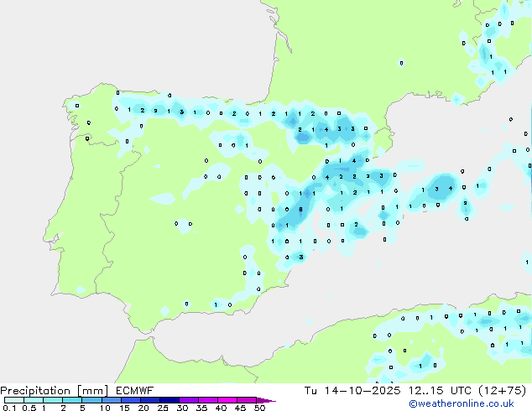
Task: Pick the 30 to 35 mm purple legend swatch
Action: pyautogui.click(x=188, y=400)
